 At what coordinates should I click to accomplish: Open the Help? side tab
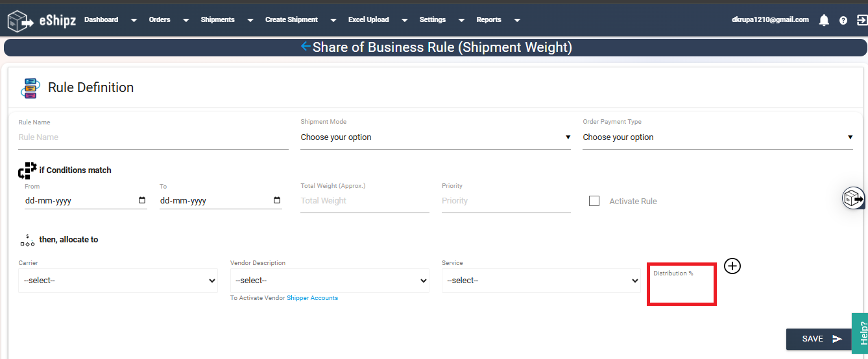click(861, 332)
